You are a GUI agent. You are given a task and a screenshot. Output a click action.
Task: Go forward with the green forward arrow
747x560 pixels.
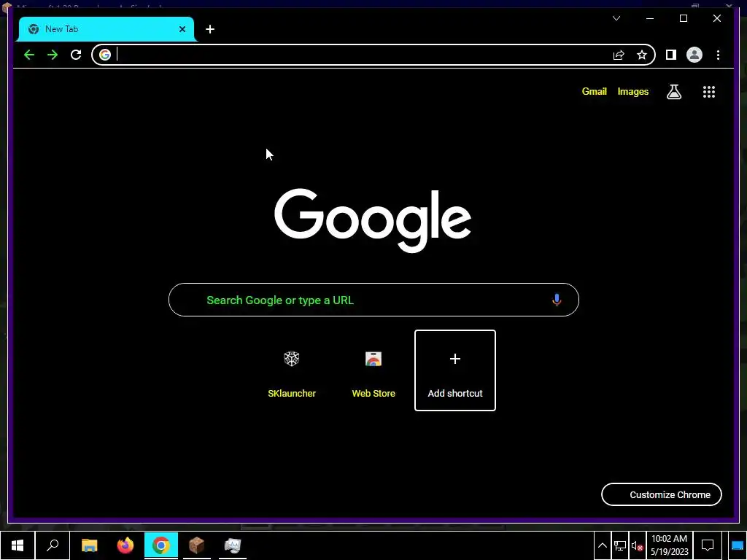[x=53, y=55]
